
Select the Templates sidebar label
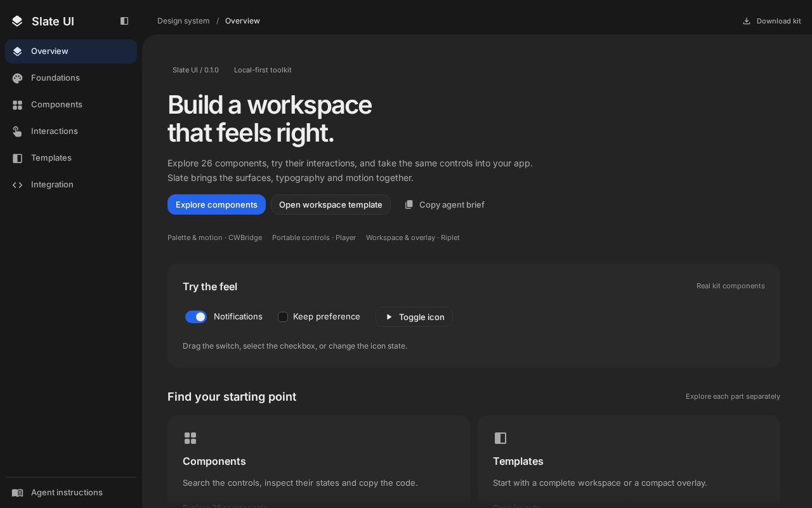coord(51,158)
